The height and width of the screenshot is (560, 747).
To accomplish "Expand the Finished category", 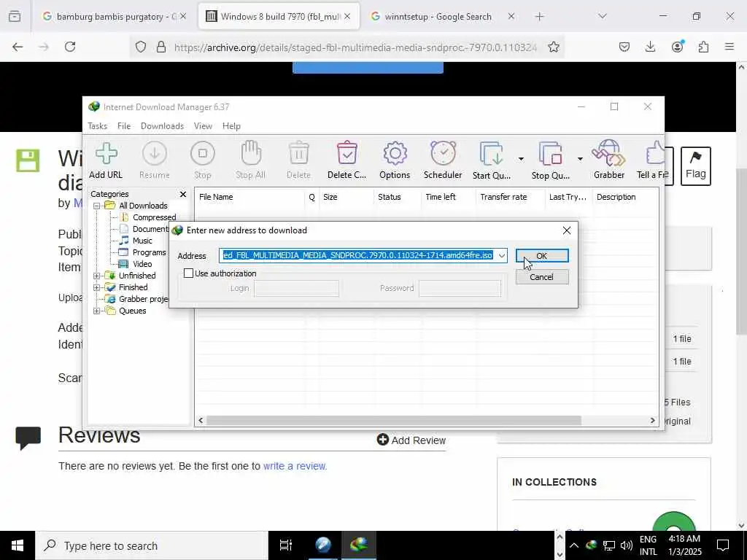I will [97, 287].
